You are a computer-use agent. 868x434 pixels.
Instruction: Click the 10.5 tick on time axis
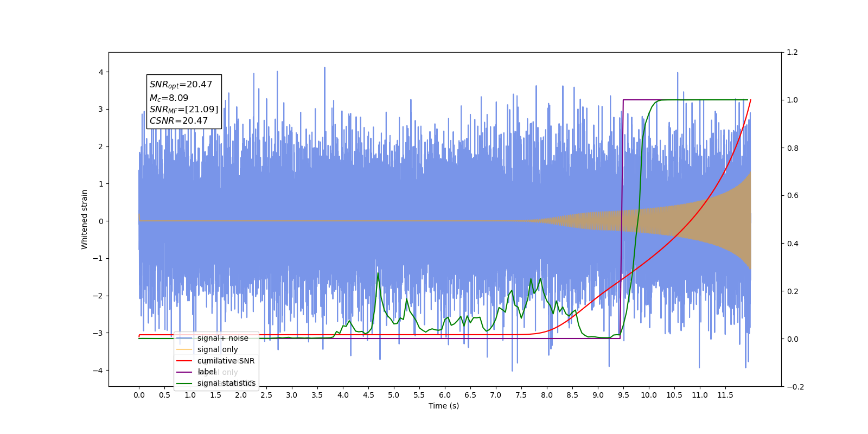(674, 395)
